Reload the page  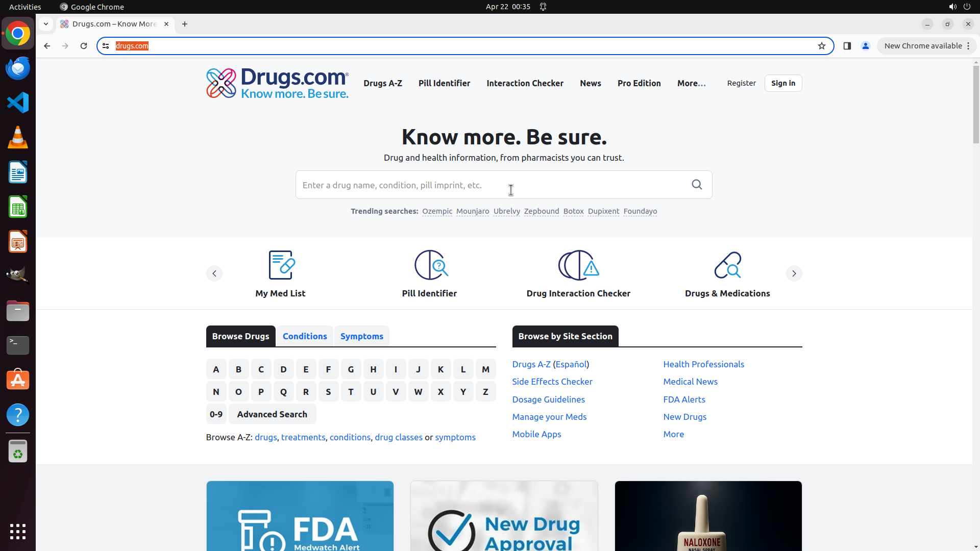pos(84,46)
